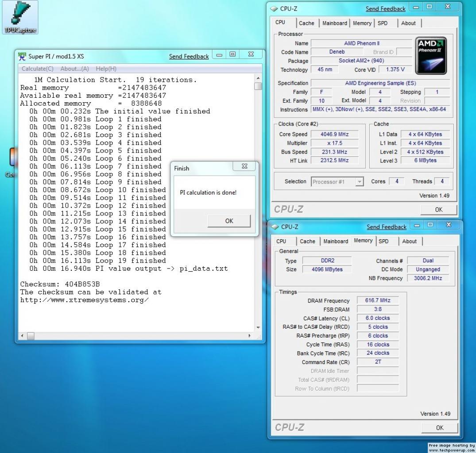
Task: Click Super PI horizontal scrollbar left arrow
Action: (22, 336)
